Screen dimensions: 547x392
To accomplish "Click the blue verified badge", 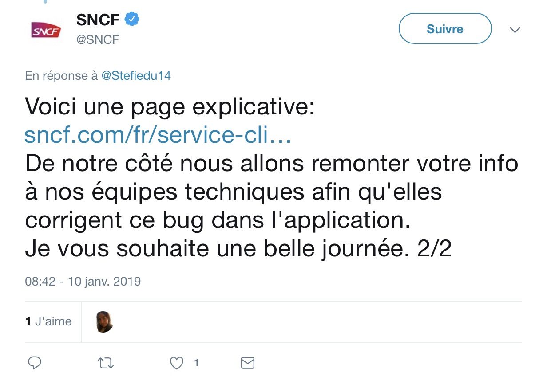I will (133, 20).
